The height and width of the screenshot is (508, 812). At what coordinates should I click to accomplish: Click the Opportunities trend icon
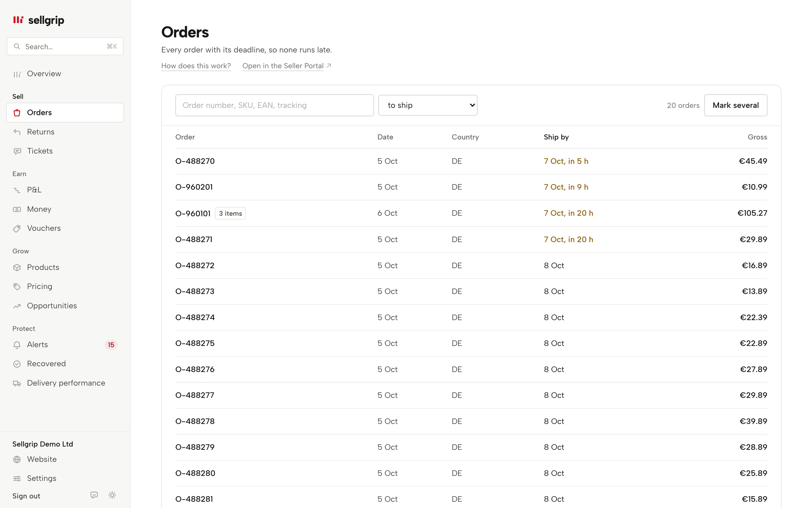(17, 306)
